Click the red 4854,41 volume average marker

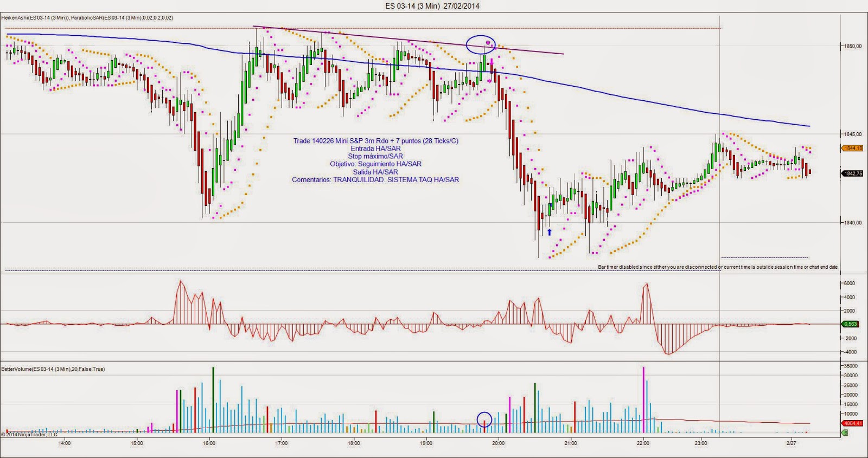pos(851,423)
